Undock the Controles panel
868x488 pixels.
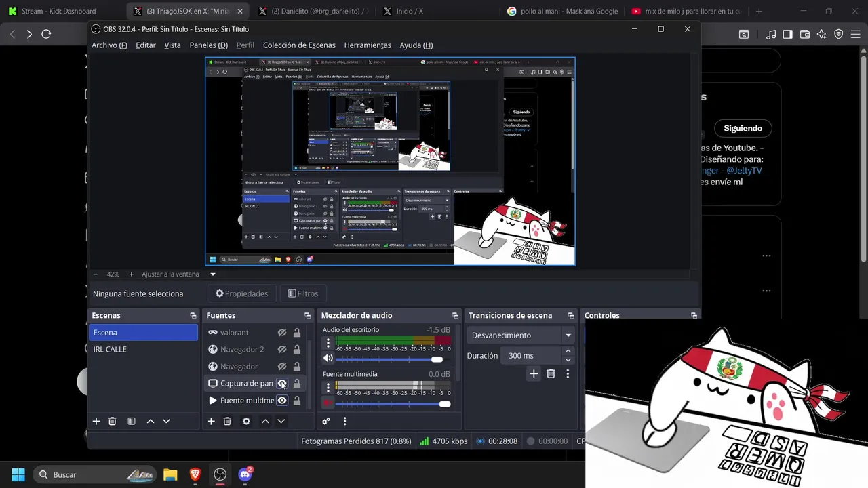(x=694, y=316)
